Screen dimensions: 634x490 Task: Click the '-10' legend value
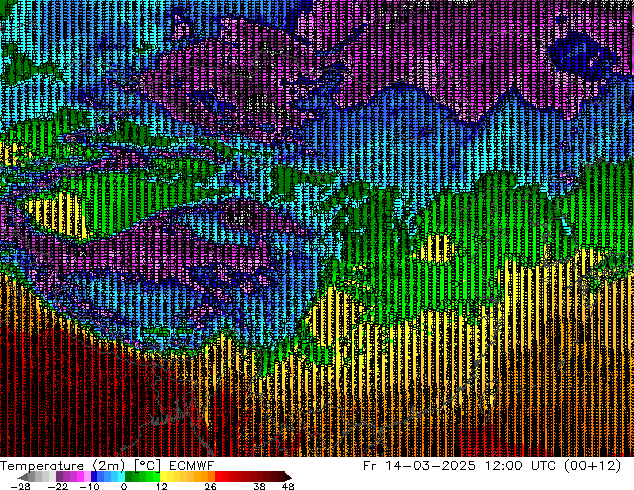tap(90, 486)
